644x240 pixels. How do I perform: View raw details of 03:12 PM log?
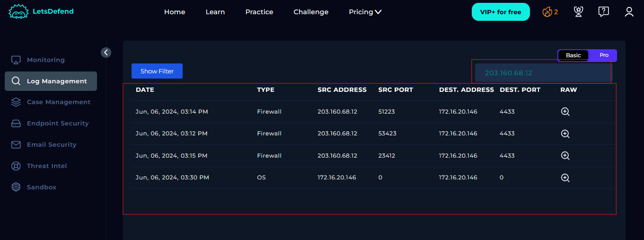565,133
